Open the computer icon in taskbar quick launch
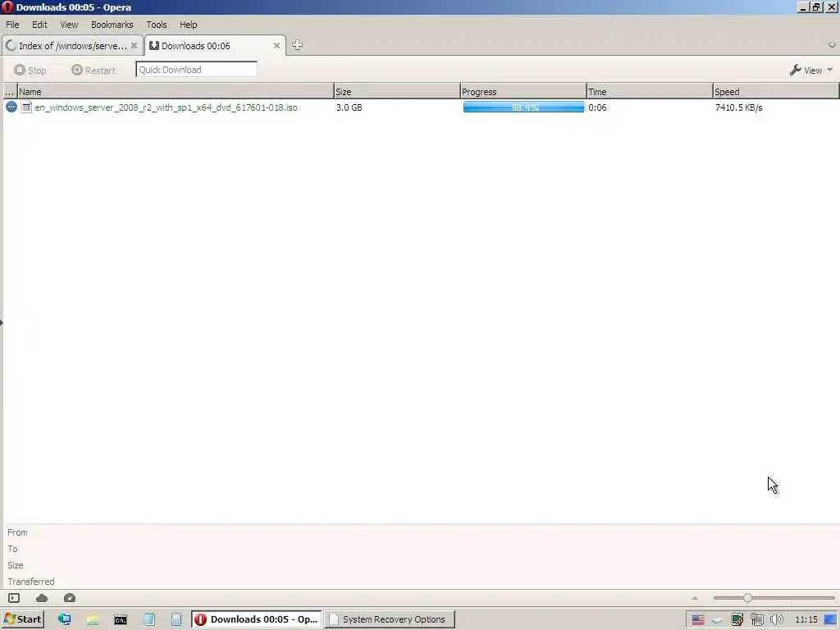The height and width of the screenshot is (630, 840). pyautogui.click(x=64, y=619)
